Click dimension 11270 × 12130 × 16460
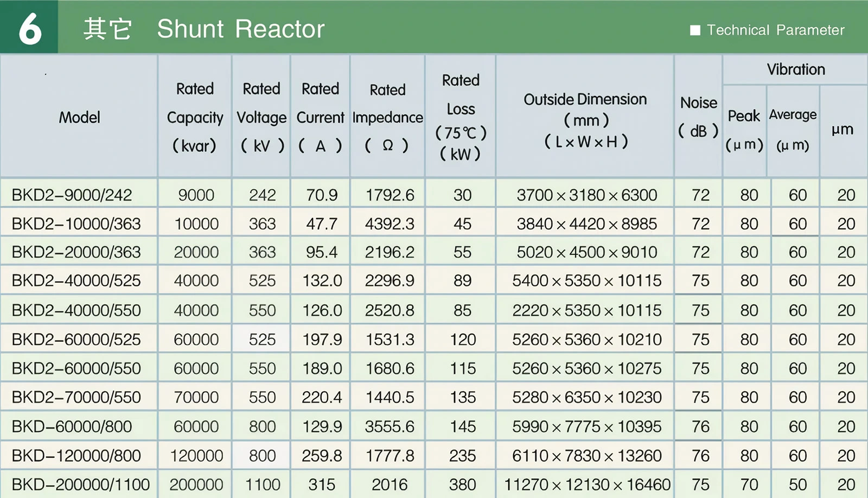Image resolution: width=868 pixels, height=498 pixels. pyautogui.click(x=587, y=484)
